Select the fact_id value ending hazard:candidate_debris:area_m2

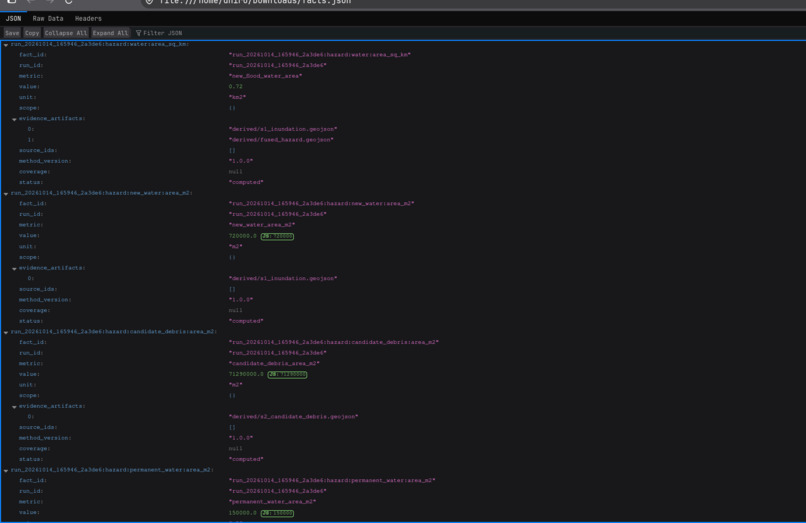click(334, 342)
